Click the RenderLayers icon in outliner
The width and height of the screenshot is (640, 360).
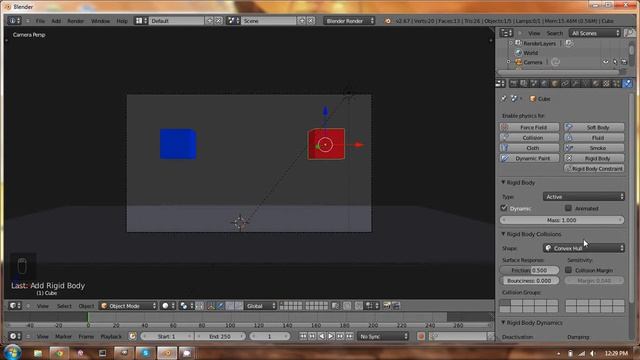click(518, 43)
